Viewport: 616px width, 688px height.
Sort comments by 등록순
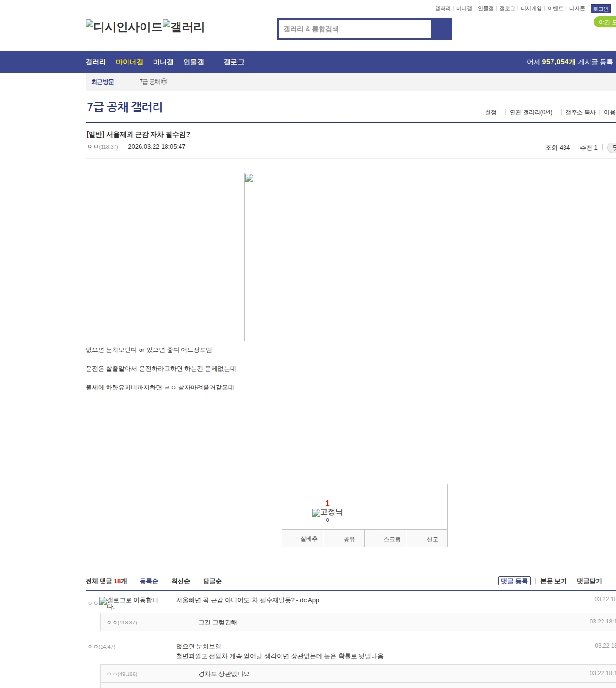click(149, 581)
